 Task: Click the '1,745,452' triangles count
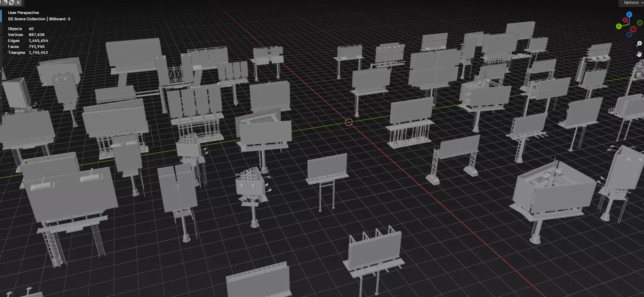coord(38,52)
